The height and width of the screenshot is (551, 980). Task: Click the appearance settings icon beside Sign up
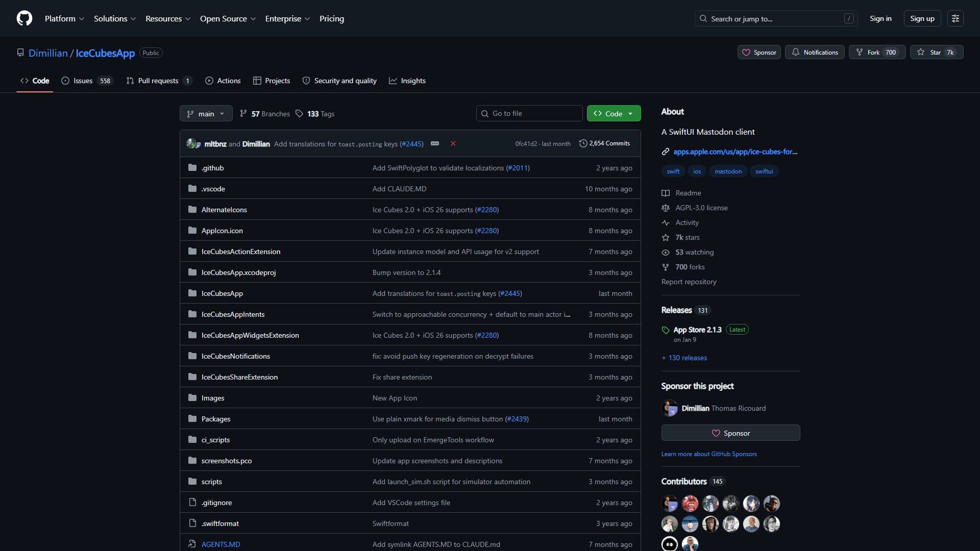pyautogui.click(x=955, y=18)
